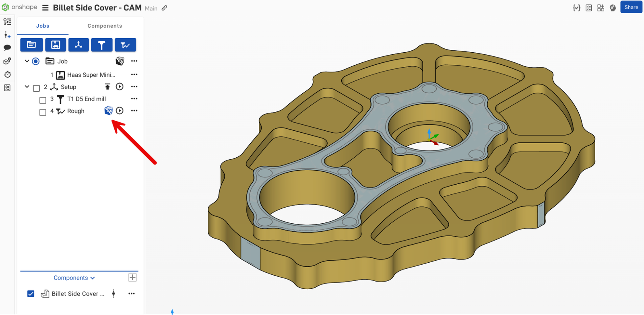
Task: Switch to the Components tab
Action: (x=105, y=26)
